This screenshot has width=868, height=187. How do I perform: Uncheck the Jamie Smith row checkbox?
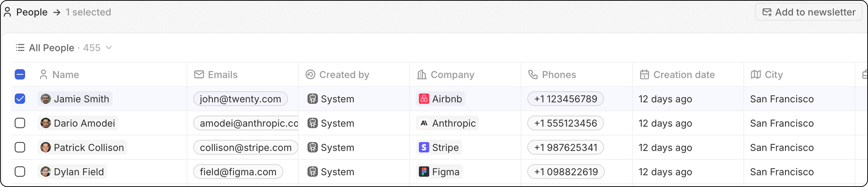coord(20,99)
